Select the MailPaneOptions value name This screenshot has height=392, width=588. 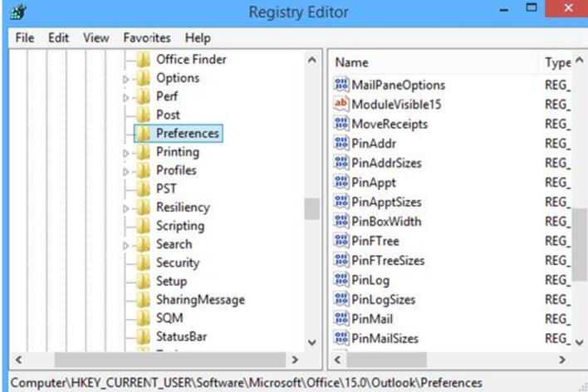point(399,85)
